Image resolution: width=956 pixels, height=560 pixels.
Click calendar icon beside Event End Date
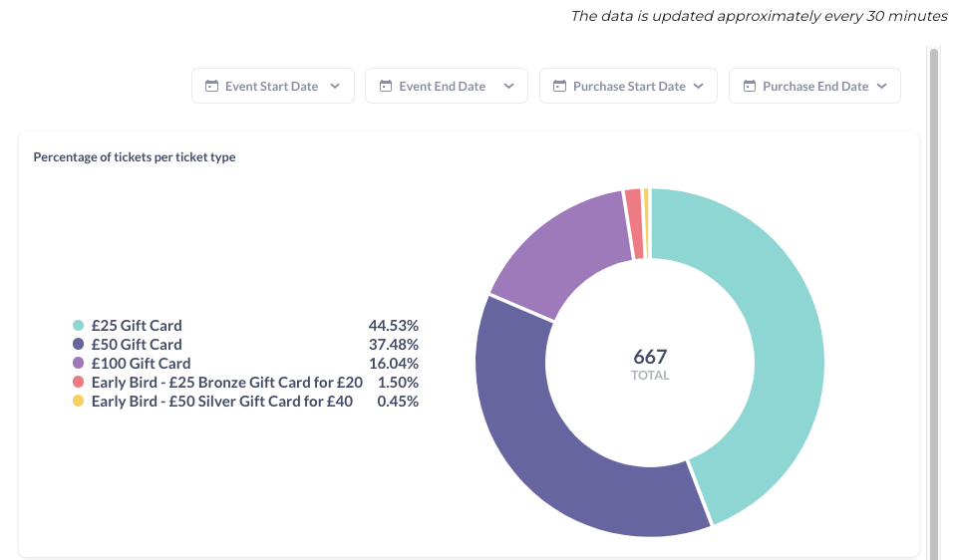[x=386, y=86]
